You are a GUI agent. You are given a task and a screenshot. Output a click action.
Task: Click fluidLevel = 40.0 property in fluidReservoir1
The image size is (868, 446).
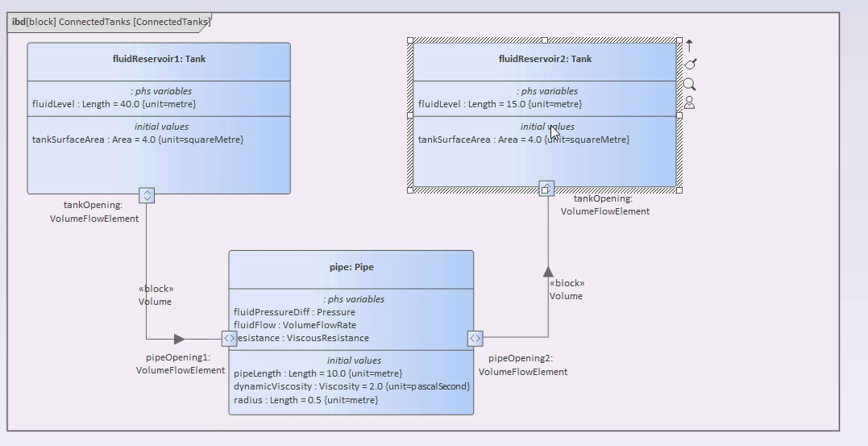114,104
